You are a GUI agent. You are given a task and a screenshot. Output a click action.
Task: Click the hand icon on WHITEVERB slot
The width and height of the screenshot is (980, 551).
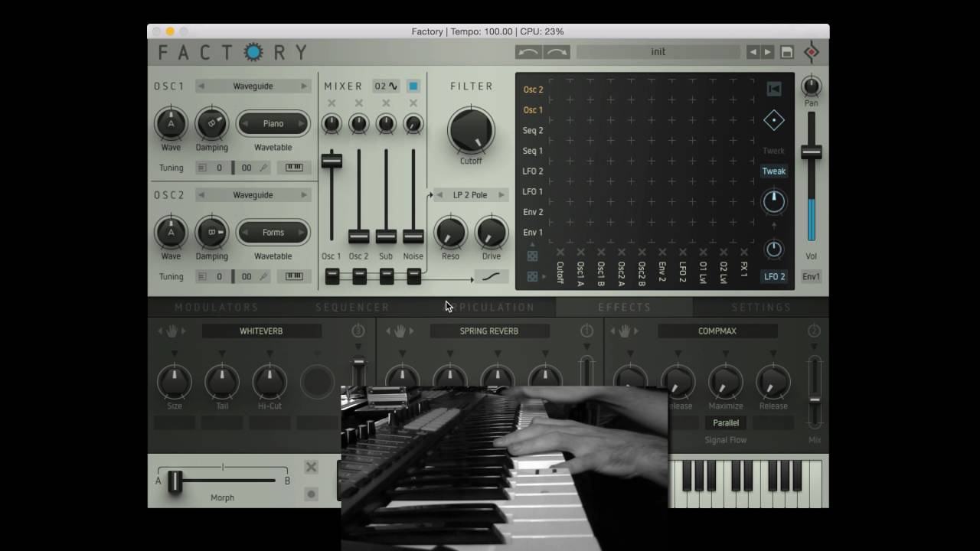[x=172, y=331]
